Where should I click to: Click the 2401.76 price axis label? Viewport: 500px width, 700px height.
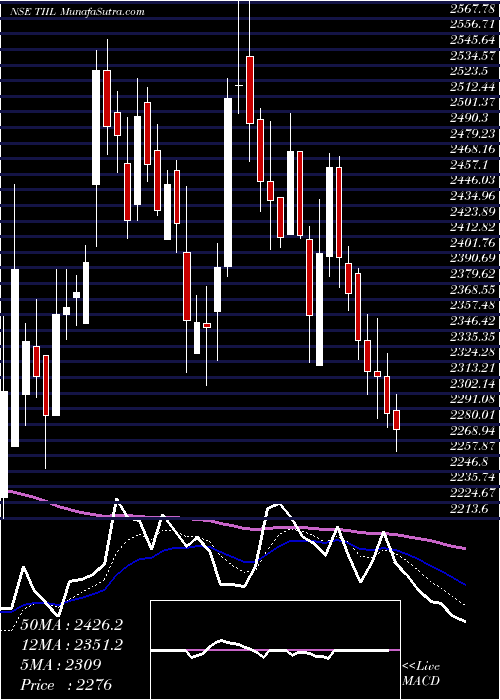point(474,243)
